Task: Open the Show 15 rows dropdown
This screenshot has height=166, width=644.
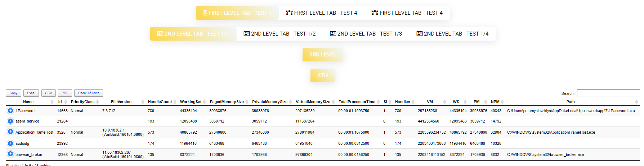Action: coord(89,93)
